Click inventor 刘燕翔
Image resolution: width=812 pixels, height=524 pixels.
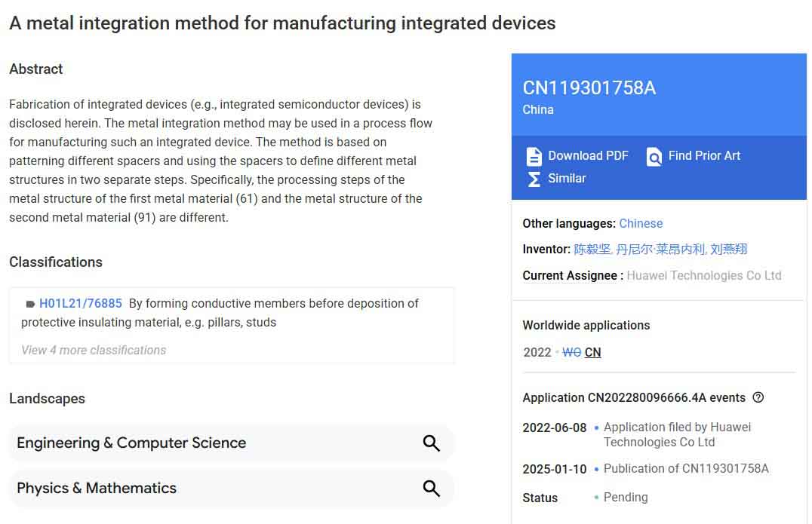tap(728, 249)
